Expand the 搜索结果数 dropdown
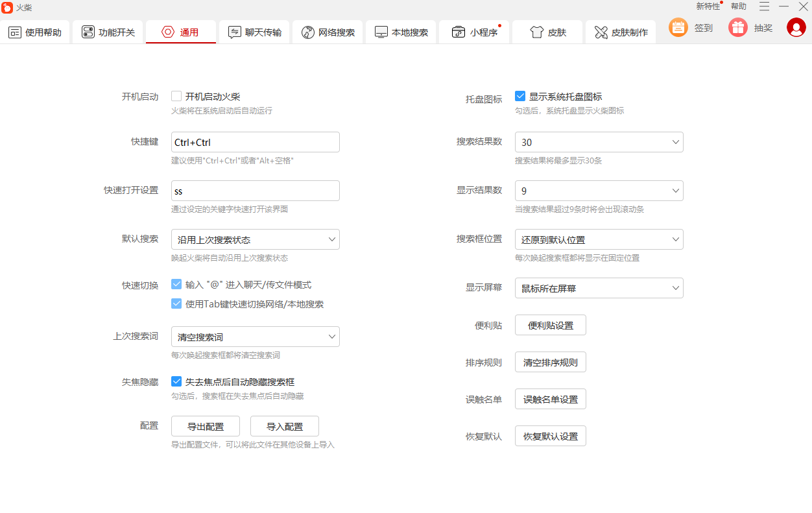Viewport: 812px width, 513px height. tap(599, 142)
